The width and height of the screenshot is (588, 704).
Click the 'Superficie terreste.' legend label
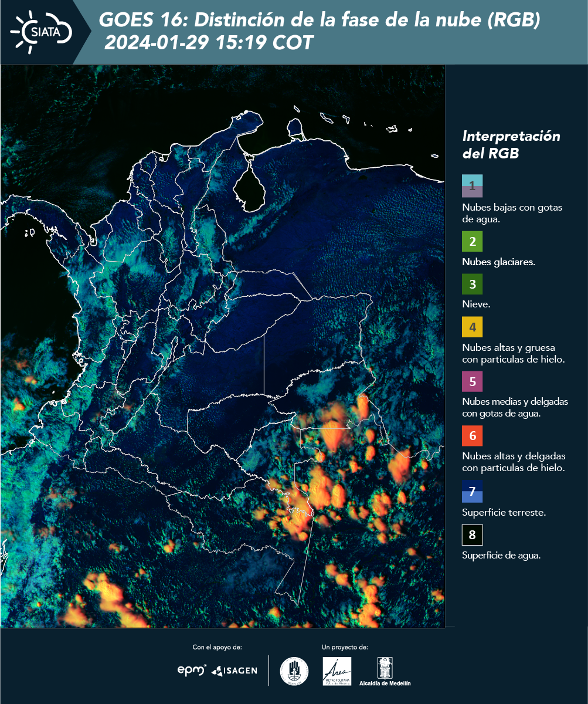[x=504, y=513]
